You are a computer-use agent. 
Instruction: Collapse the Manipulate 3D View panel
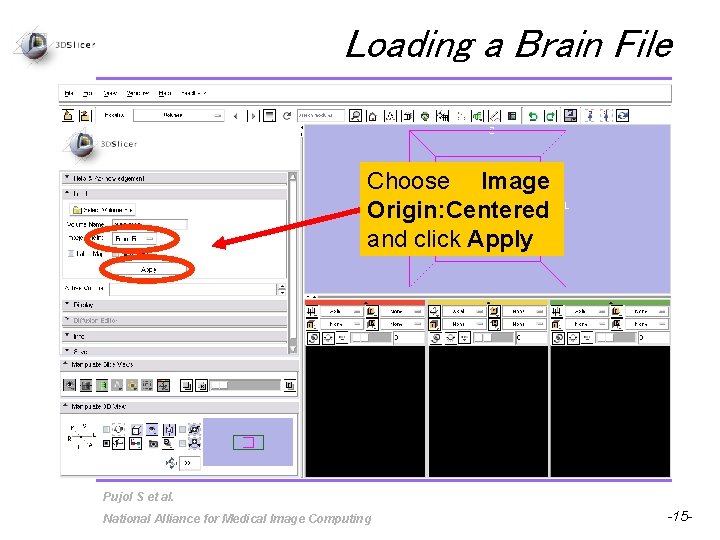point(180,406)
